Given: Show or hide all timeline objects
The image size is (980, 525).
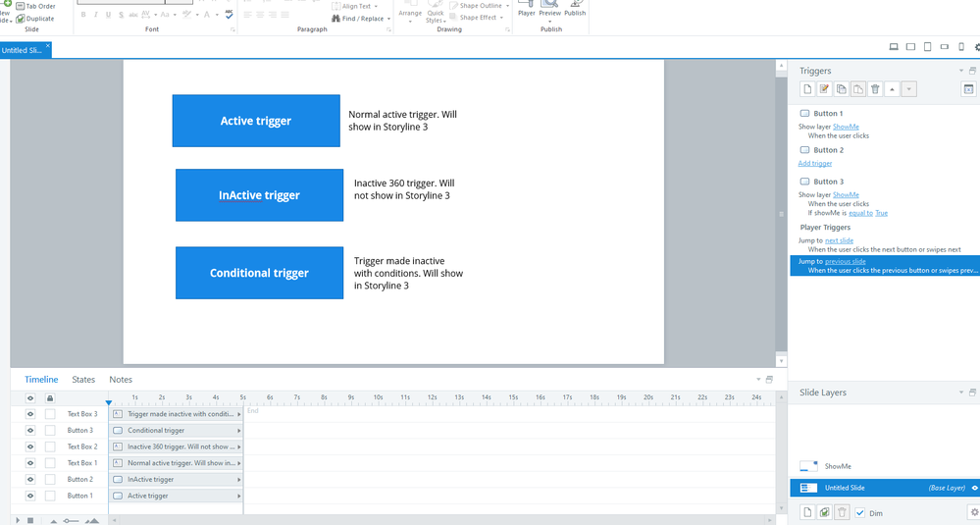Looking at the screenshot, I should tap(30, 398).
